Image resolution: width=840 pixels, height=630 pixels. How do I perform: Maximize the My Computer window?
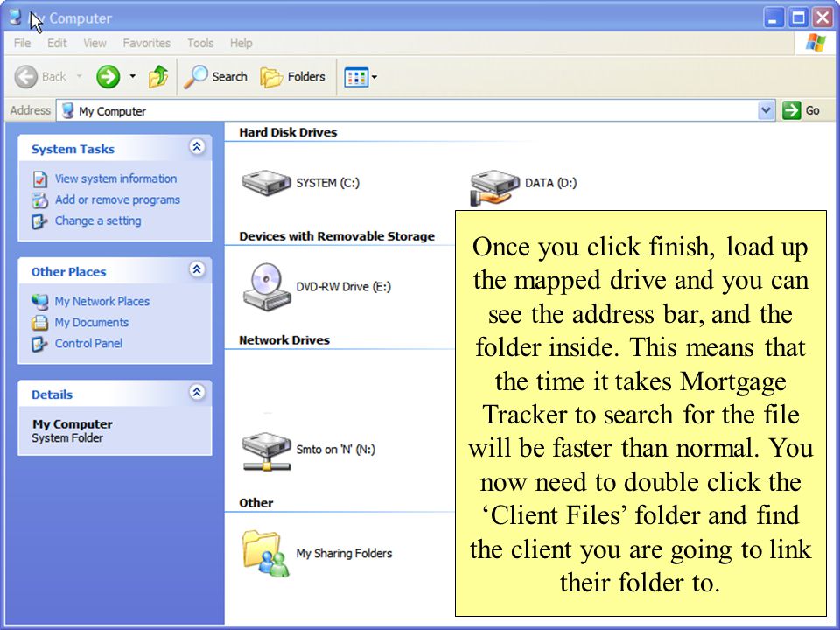[x=798, y=17]
